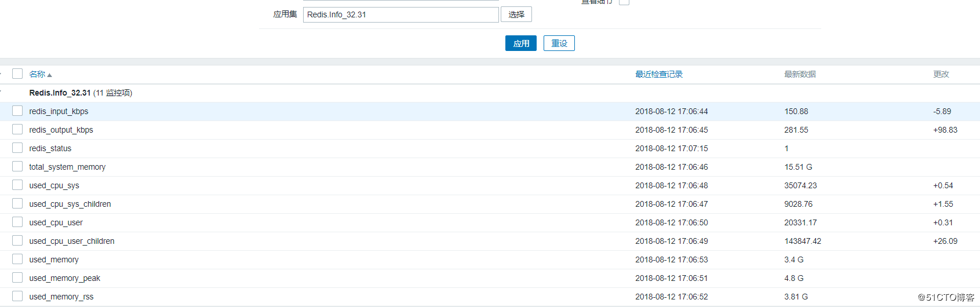Click change value -5.89
The height and width of the screenshot is (307, 980).
point(942,111)
